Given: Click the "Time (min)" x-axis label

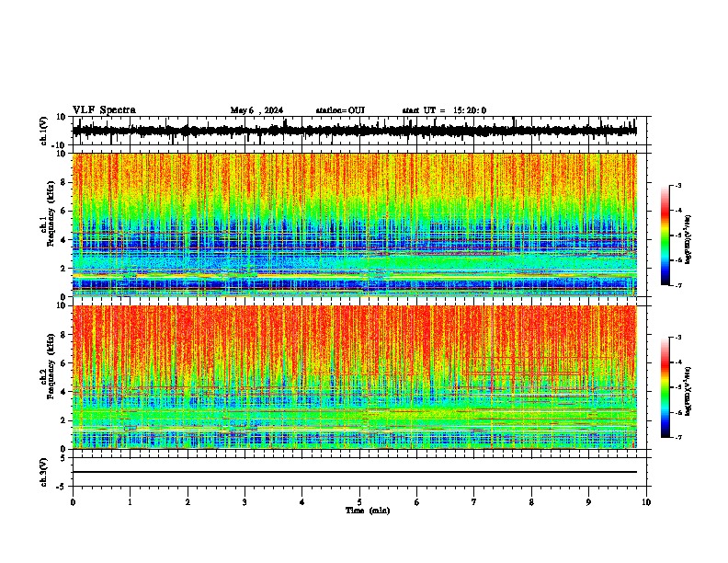Looking at the screenshot, I should click(368, 511).
